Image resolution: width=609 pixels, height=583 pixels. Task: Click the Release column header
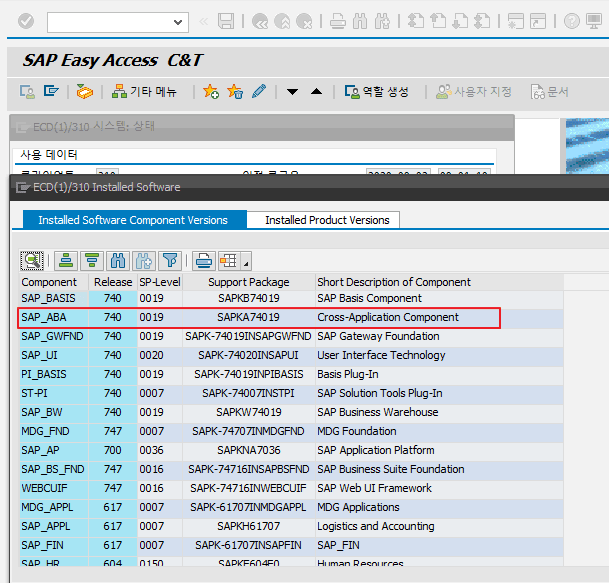coord(112,282)
